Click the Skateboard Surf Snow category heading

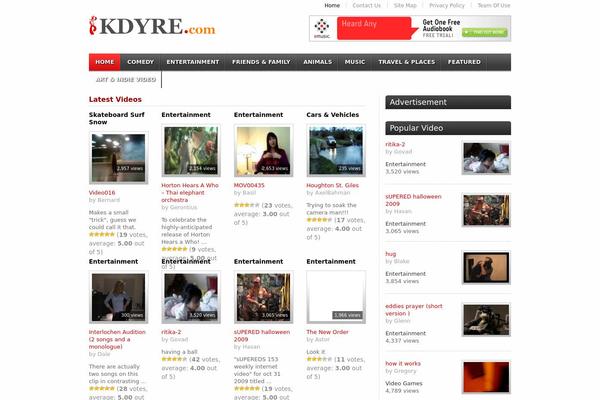click(117, 118)
